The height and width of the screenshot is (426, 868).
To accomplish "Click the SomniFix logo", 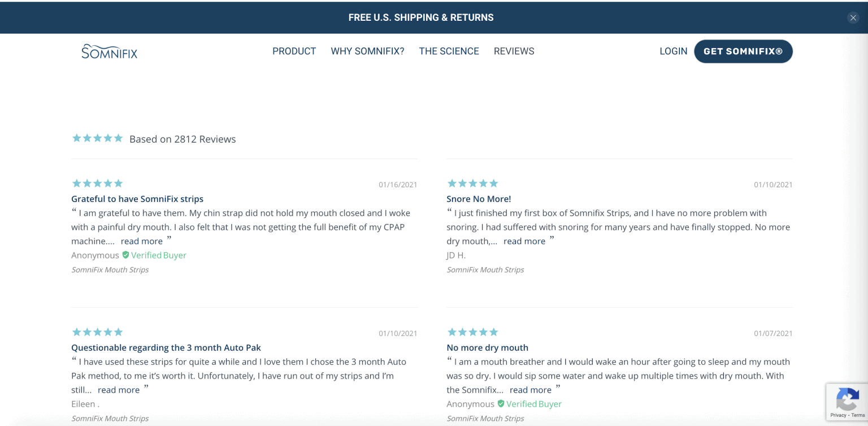I will click(109, 51).
